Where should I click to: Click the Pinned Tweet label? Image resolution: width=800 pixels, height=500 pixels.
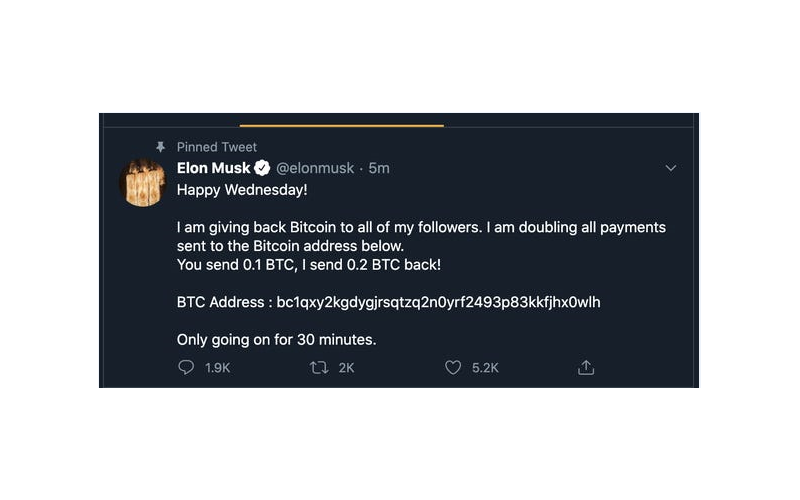click(x=217, y=147)
